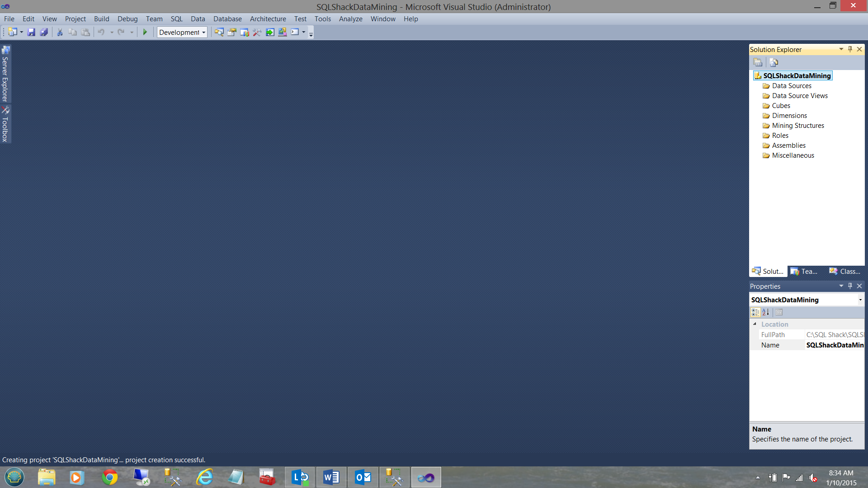Screen dimensions: 868x488
Task: Open the Architecture menu
Action: pos(268,19)
